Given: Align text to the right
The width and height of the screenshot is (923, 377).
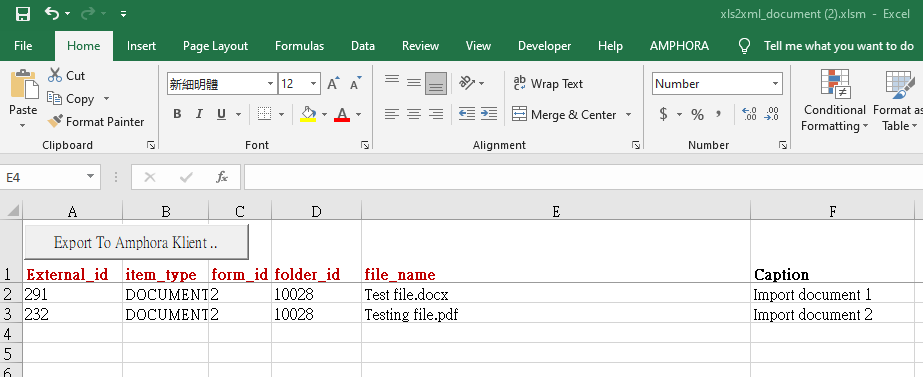Looking at the screenshot, I should point(436,114).
